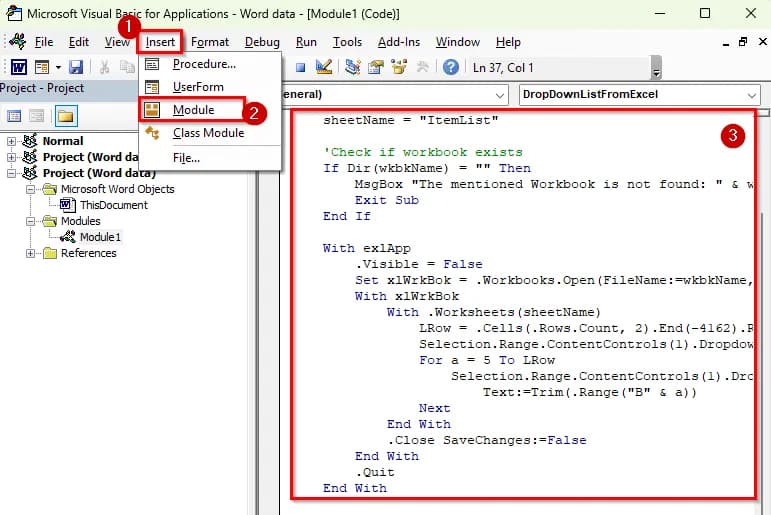Image resolution: width=771 pixels, height=515 pixels.
Task: Select ThisDocument in project tree
Action: pos(114,205)
